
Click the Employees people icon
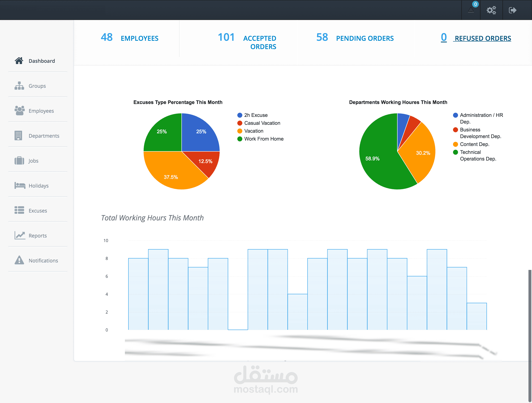[19, 110]
